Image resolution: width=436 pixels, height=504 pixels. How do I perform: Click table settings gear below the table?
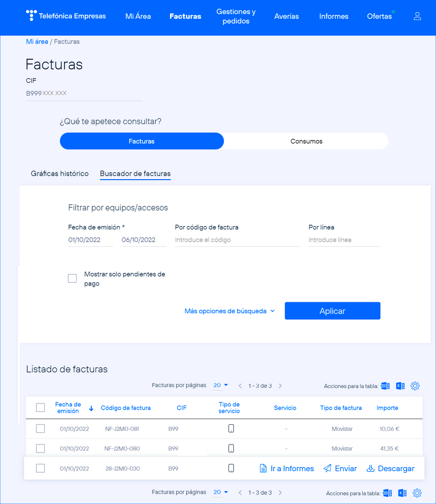point(417,493)
